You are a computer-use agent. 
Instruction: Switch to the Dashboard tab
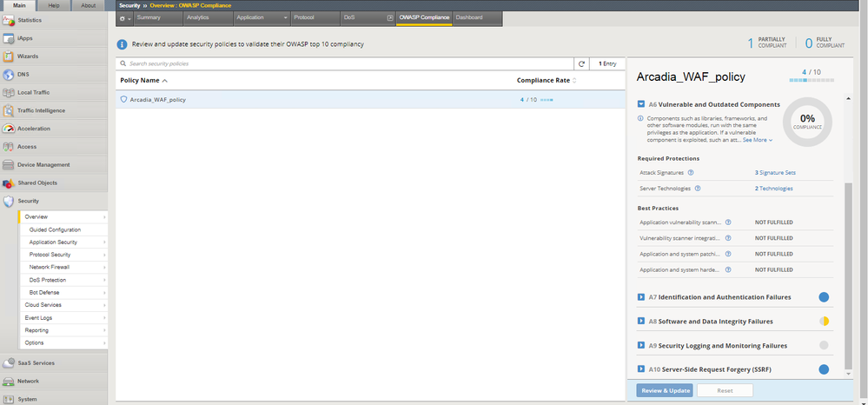coord(477,18)
